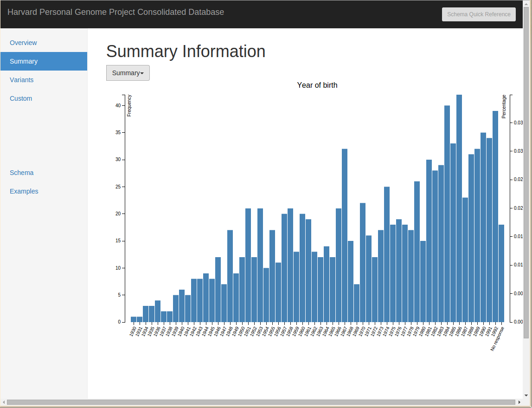Open the Summary dropdown button
This screenshot has width=532, height=408.
[x=128, y=73]
